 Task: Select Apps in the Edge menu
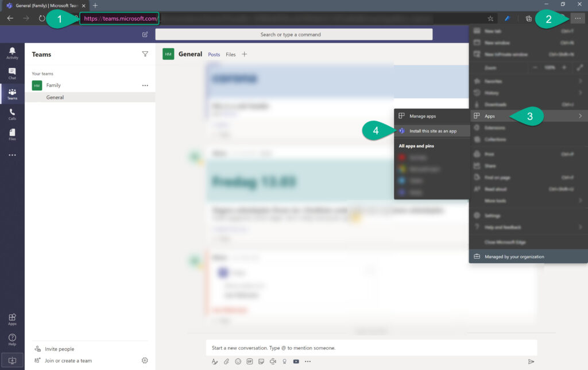pyautogui.click(x=528, y=116)
